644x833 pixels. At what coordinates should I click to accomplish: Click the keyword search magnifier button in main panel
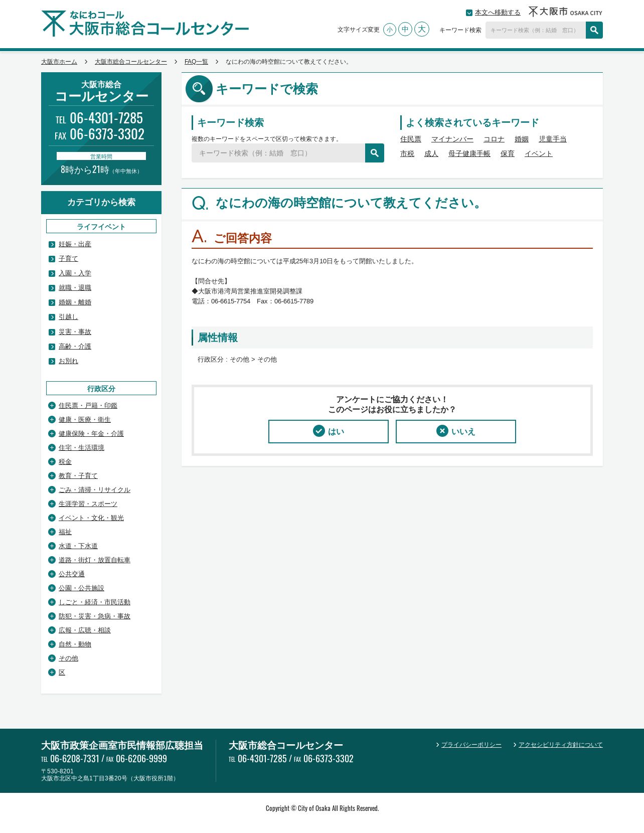tap(375, 153)
